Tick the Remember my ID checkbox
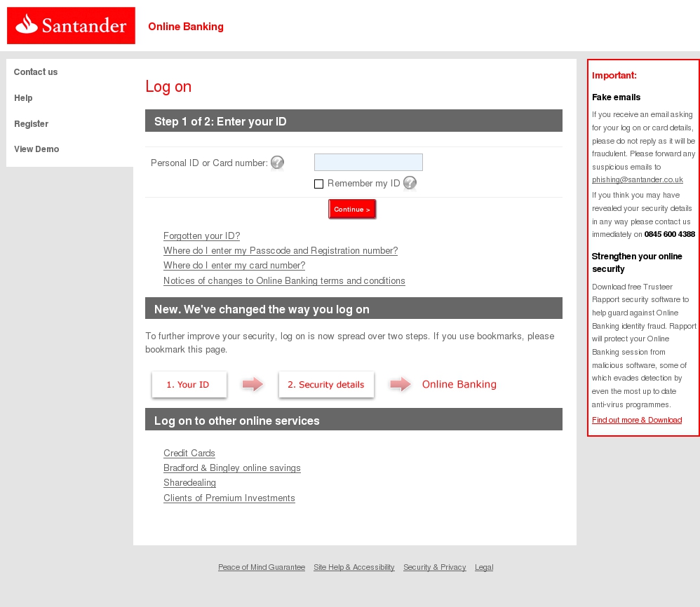This screenshot has height=607, width=700. 318,184
